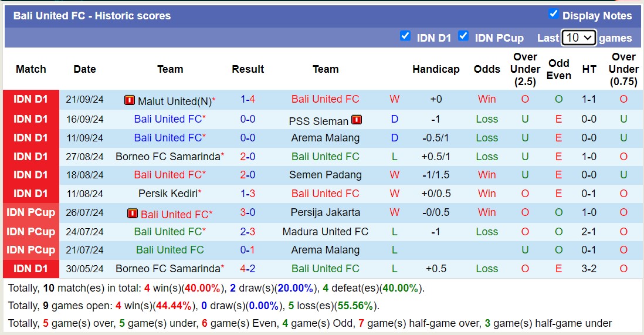Open Borneo FC Samarinda link dated 27/08/24
644x335 pixels.
pos(168,157)
